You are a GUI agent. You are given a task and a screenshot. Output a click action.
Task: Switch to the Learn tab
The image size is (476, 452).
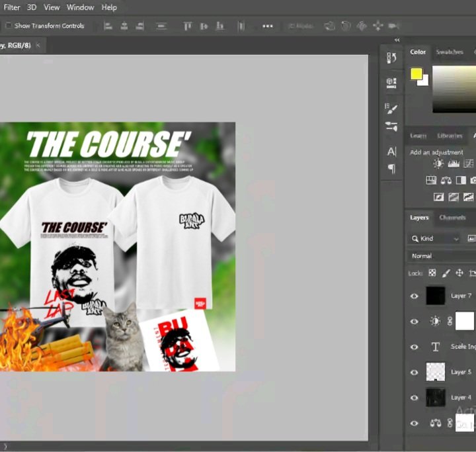tap(418, 136)
